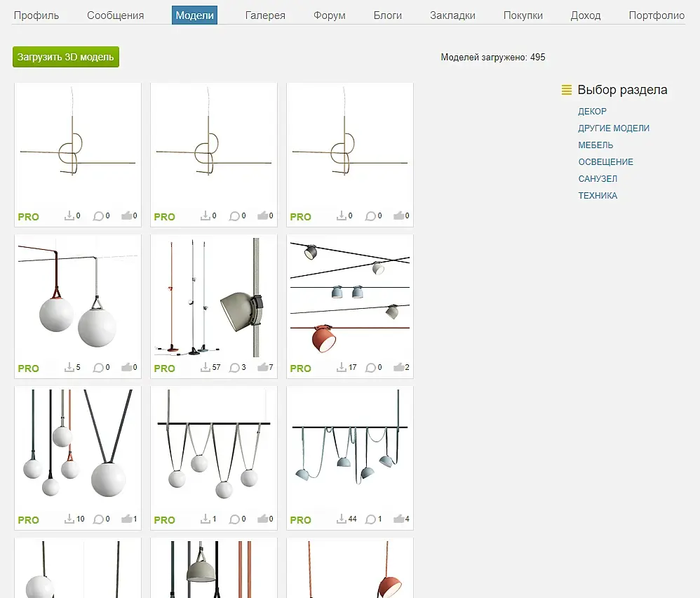Image resolution: width=700 pixels, height=598 pixels.
Task: Choose the ОСВЕЩЕНИЕ section link
Action: pos(606,161)
